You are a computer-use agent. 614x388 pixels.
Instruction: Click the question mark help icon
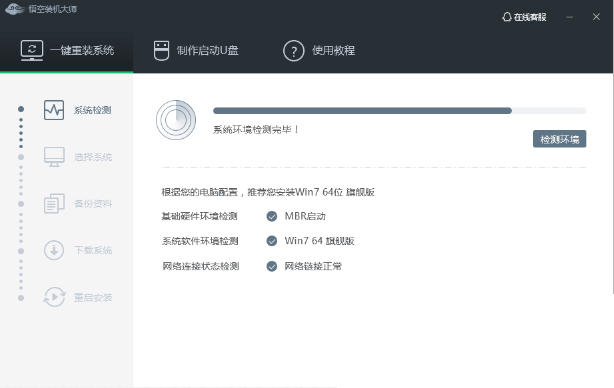coord(293,51)
